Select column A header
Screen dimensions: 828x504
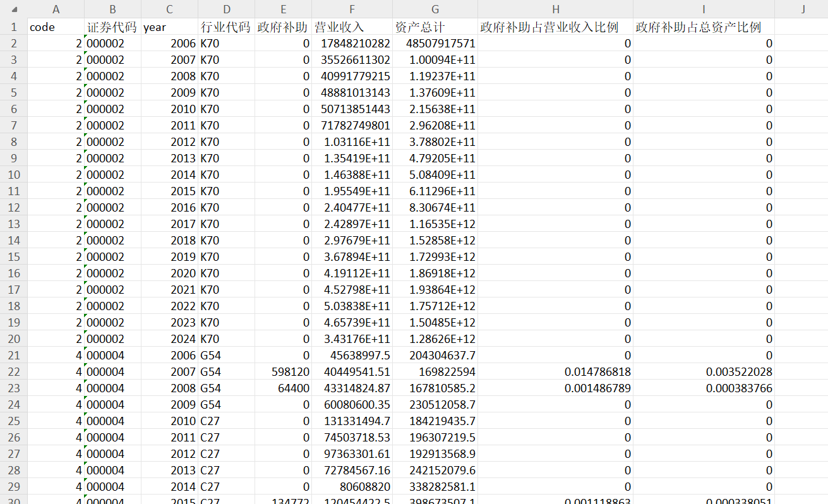point(56,9)
